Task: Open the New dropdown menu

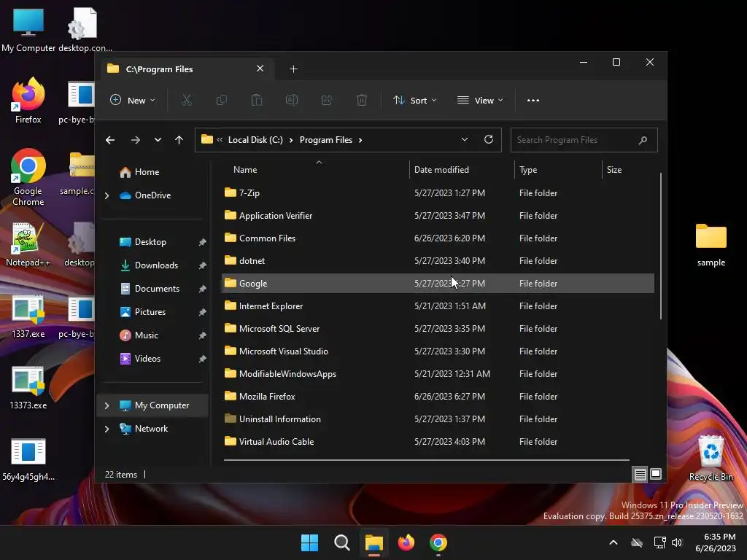Action: 133,101
